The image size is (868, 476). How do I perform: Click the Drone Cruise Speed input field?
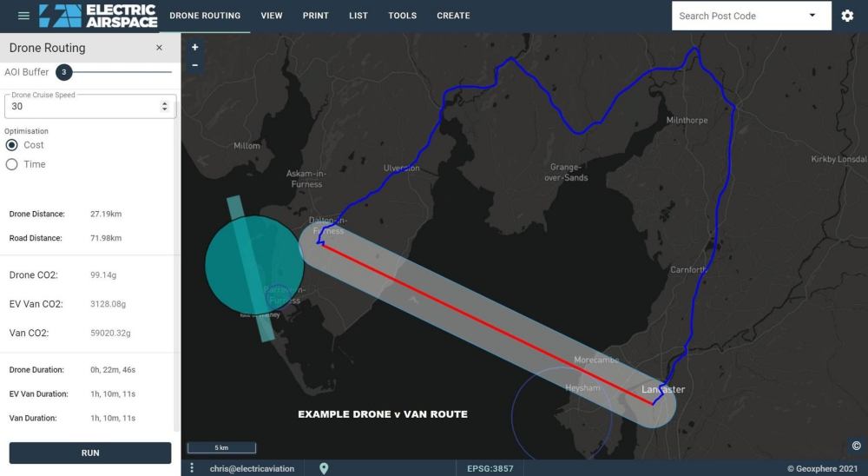point(82,106)
